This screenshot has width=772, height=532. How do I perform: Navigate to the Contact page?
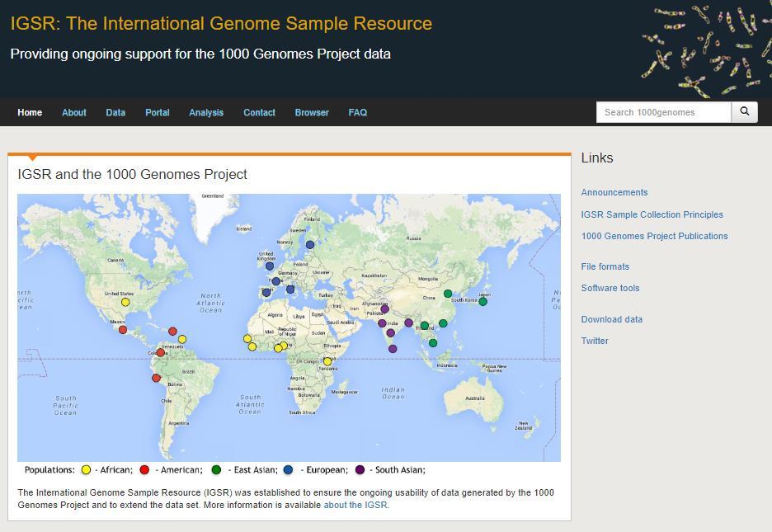260,112
